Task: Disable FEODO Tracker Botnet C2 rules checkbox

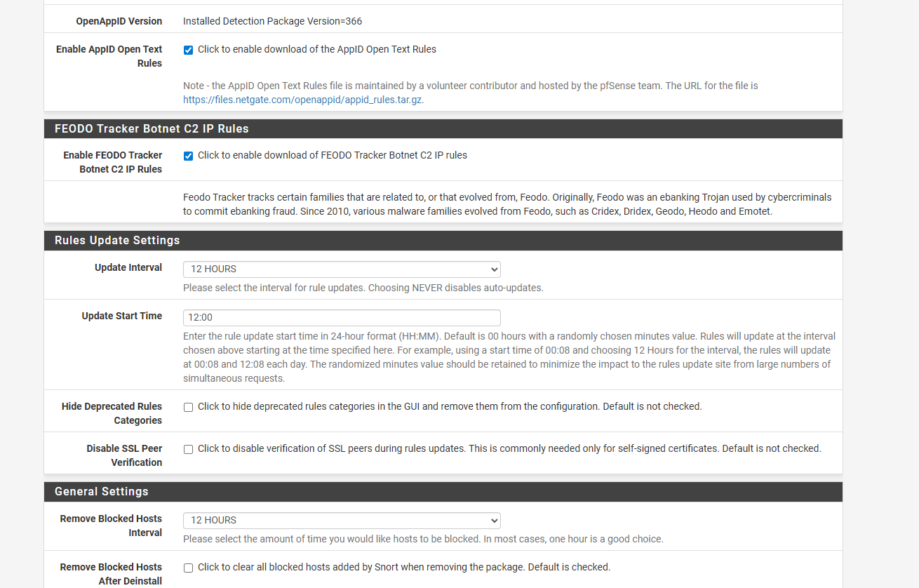Action: (x=188, y=156)
